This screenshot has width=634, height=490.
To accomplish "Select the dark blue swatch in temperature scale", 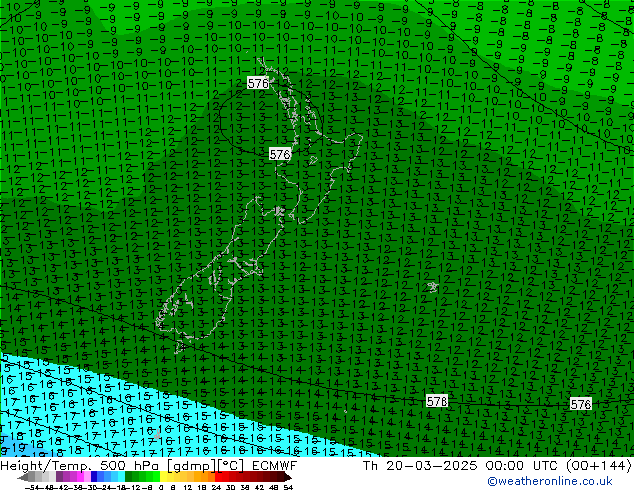I will [94, 477].
